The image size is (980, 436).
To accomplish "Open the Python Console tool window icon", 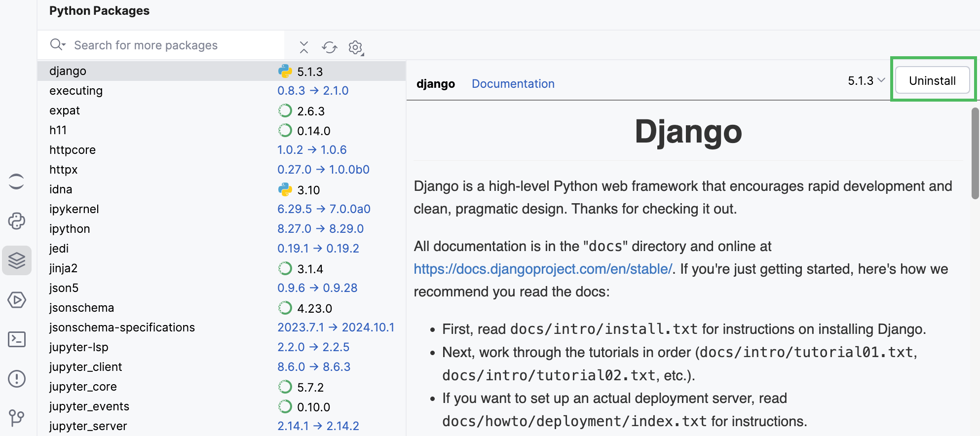I will coord(17,221).
